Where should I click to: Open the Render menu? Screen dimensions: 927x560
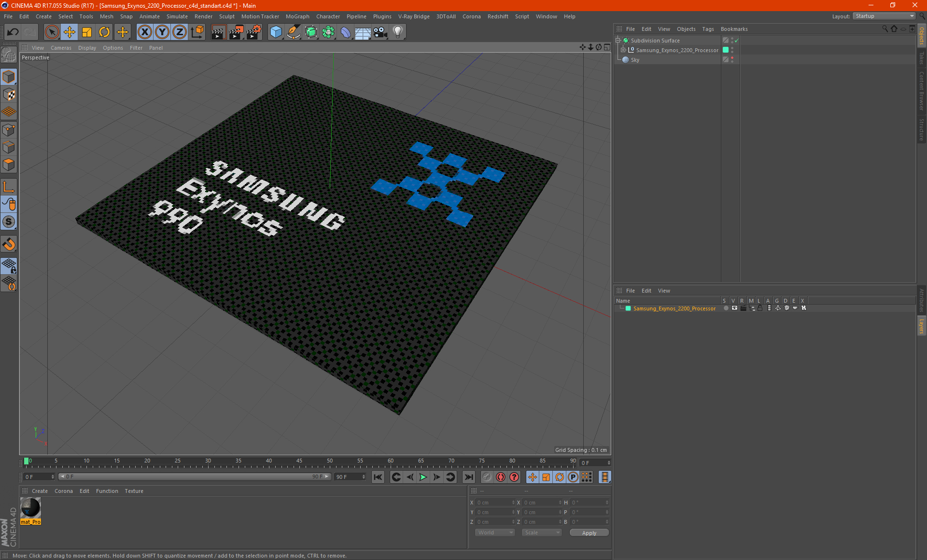[x=203, y=16]
